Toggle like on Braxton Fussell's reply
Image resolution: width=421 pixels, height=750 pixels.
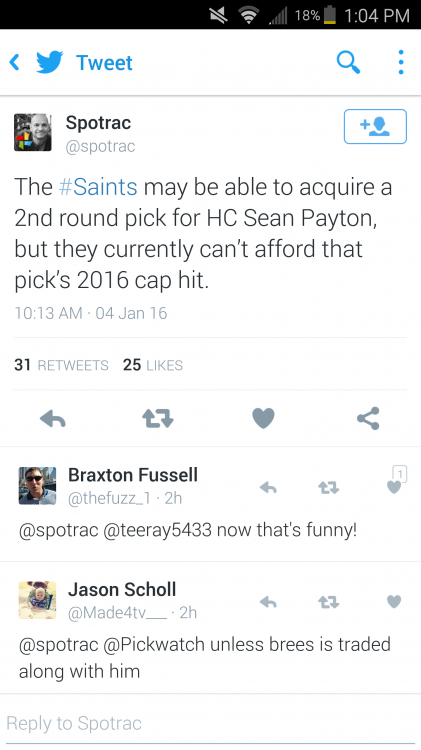click(x=394, y=487)
